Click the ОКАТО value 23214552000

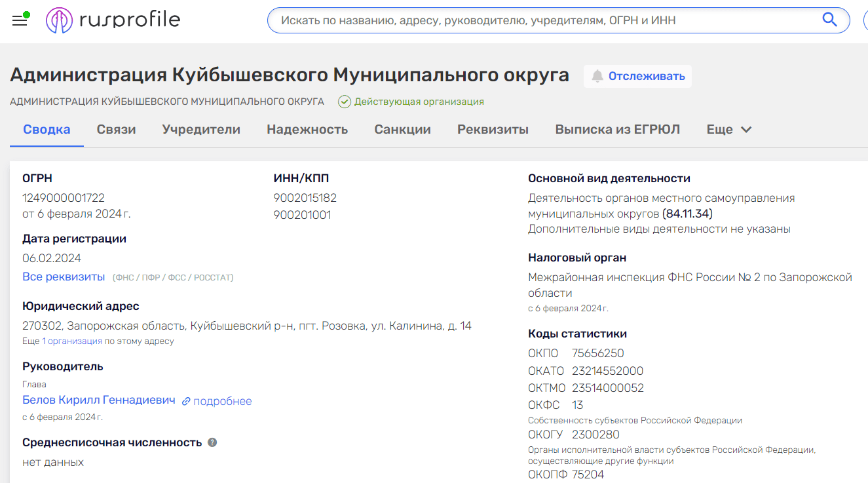[x=607, y=371]
